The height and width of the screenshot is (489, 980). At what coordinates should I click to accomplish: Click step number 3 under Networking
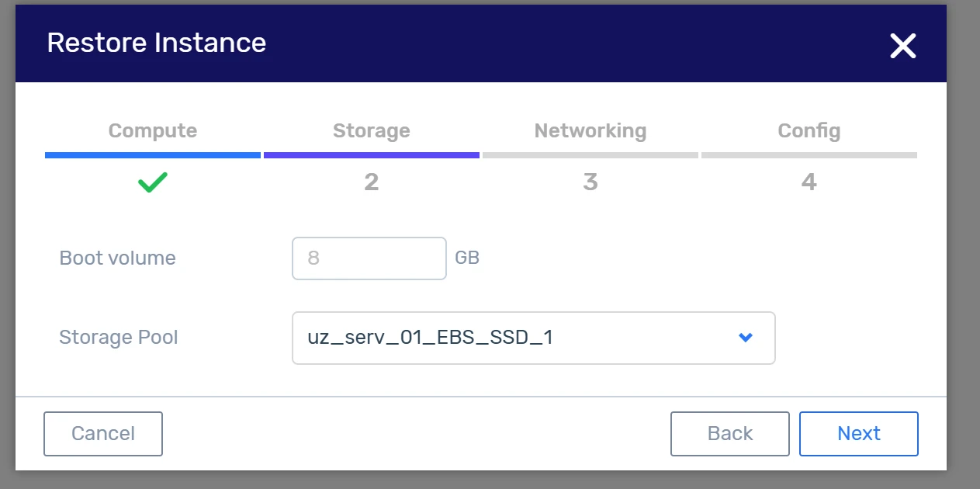coord(590,182)
